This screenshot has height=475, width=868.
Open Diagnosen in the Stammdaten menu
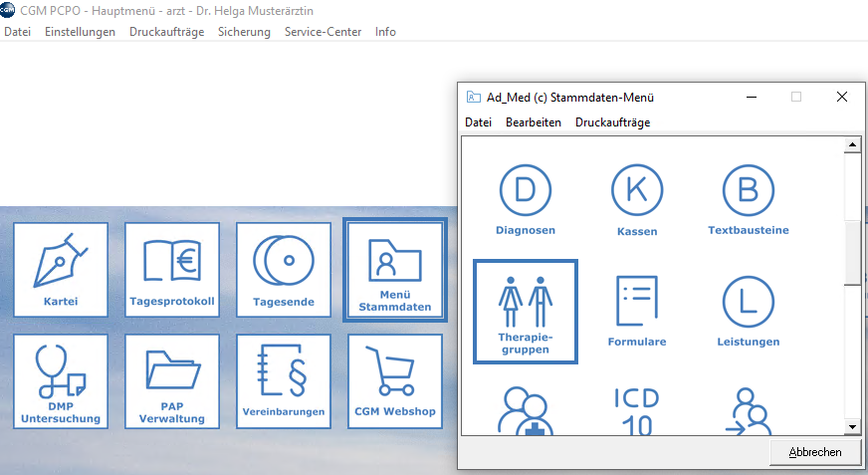[x=526, y=199]
